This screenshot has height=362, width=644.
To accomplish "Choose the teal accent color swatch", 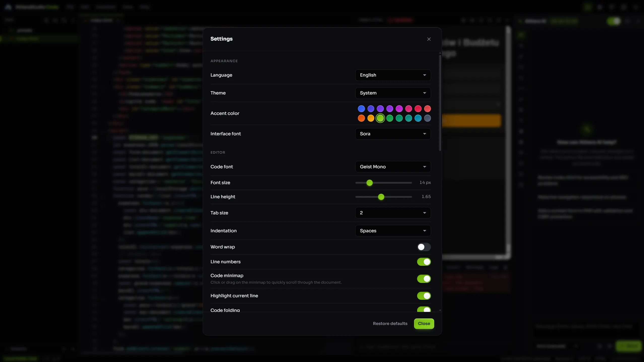I will [x=409, y=118].
